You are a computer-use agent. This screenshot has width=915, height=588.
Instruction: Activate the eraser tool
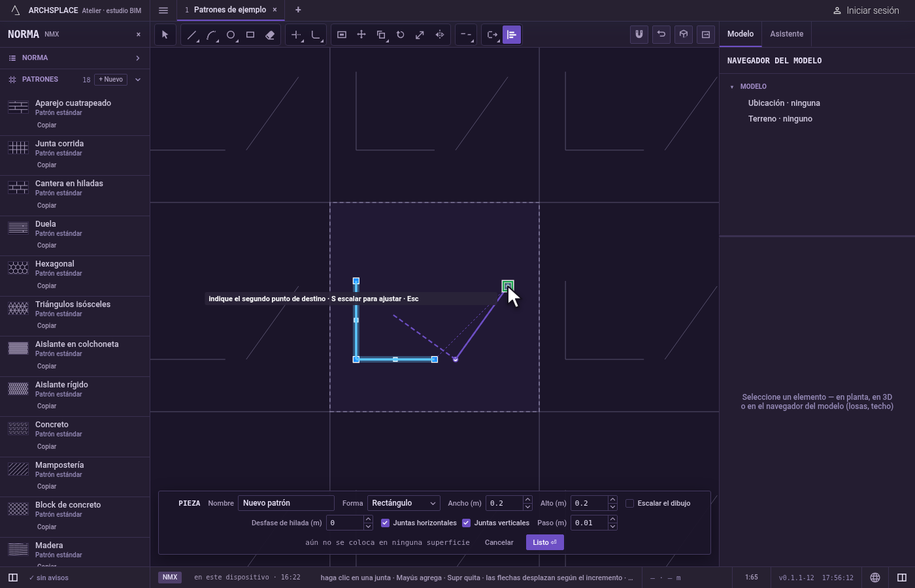pyautogui.click(x=270, y=35)
